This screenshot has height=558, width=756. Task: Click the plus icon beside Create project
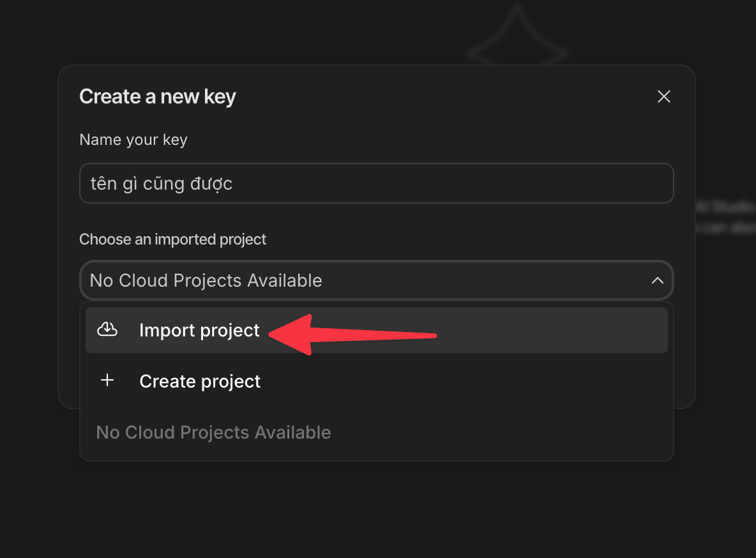(x=107, y=381)
